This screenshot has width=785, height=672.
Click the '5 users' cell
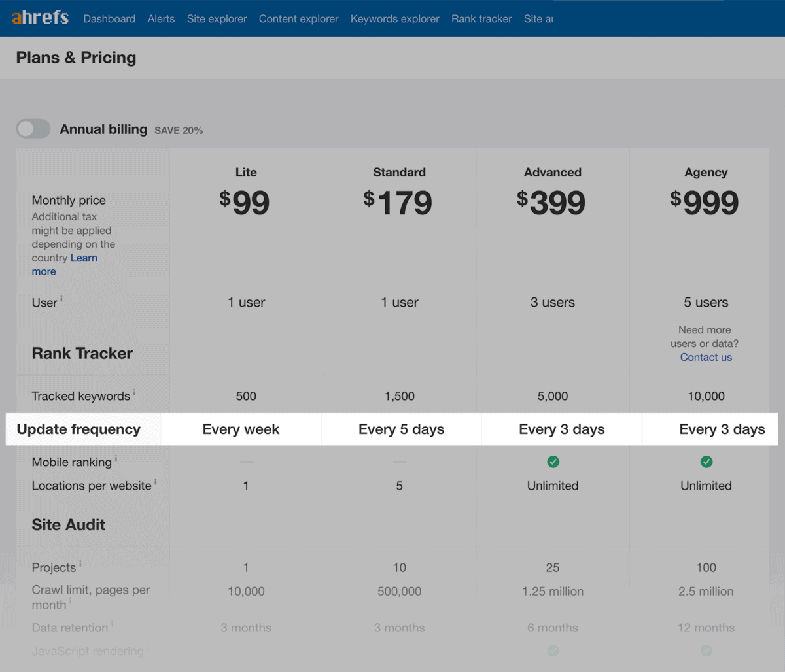(706, 303)
